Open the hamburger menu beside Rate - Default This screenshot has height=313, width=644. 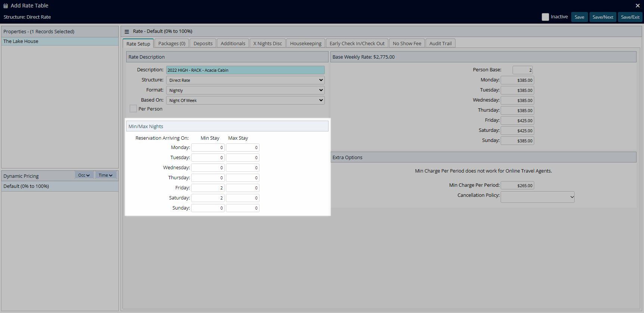127,32
